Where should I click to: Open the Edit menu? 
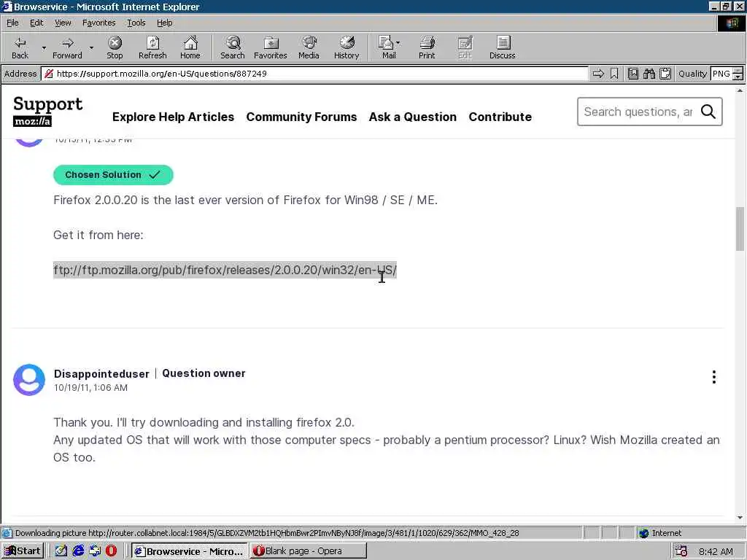tap(36, 23)
